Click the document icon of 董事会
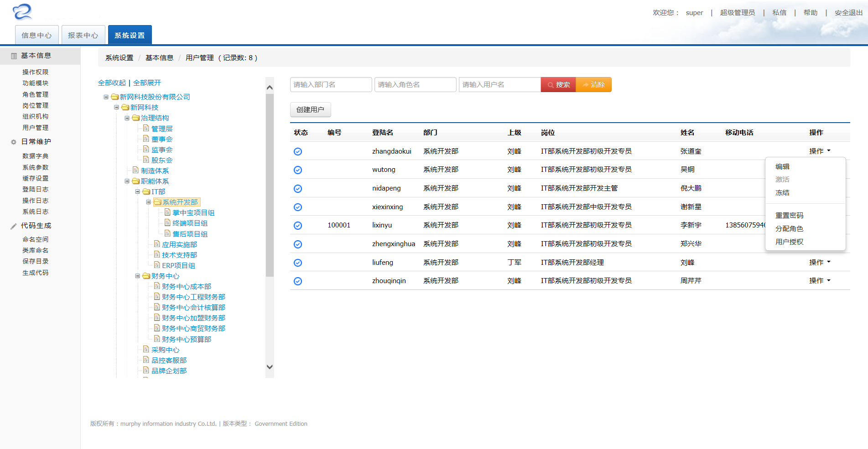Image resolution: width=868 pixels, height=449 pixels. pos(146,139)
